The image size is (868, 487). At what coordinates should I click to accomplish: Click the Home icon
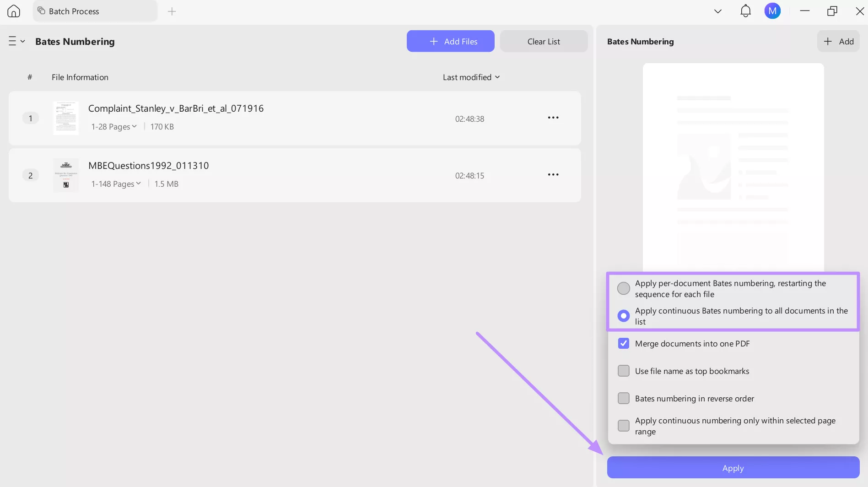(x=13, y=11)
